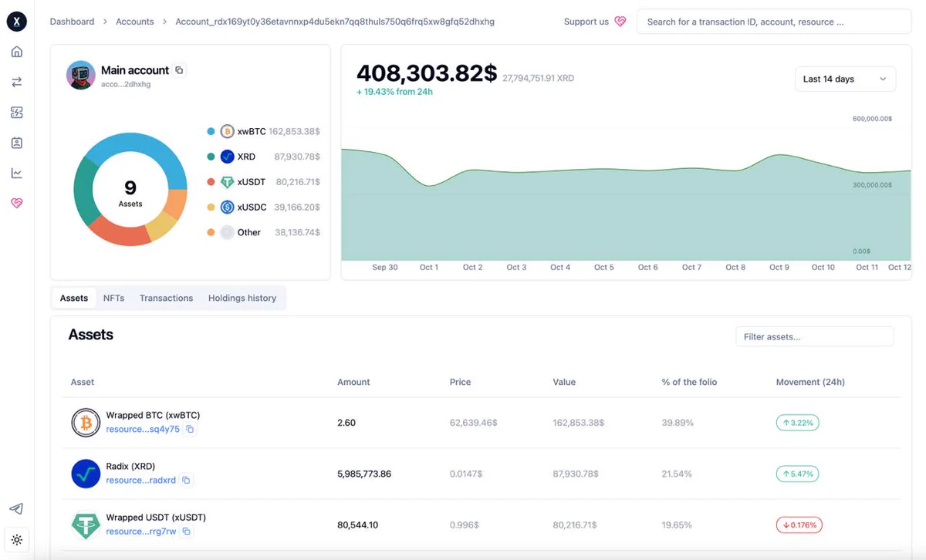The height and width of the screenshot is (560, 926).
Task: Select the Assets tab
Action: point(74,298)
